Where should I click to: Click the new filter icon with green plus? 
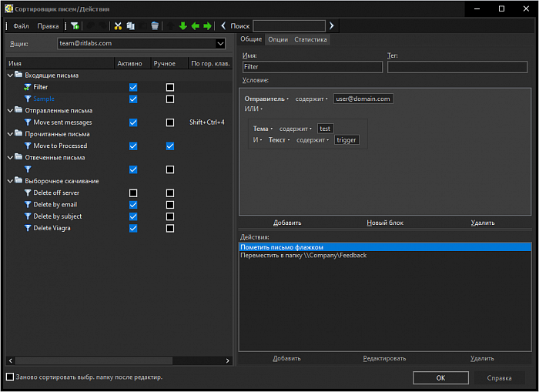pyautogui.click(x=75, y=25)
